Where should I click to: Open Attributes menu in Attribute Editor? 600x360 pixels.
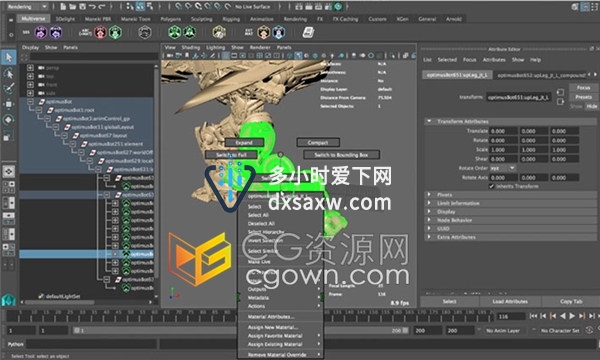(x=494, y=60)
